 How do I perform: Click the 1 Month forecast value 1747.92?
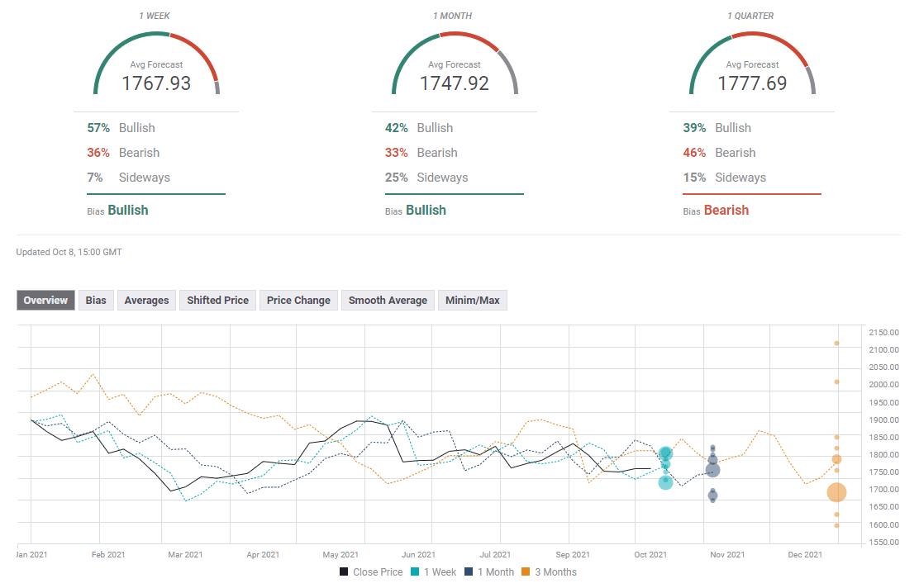point(454,83)
